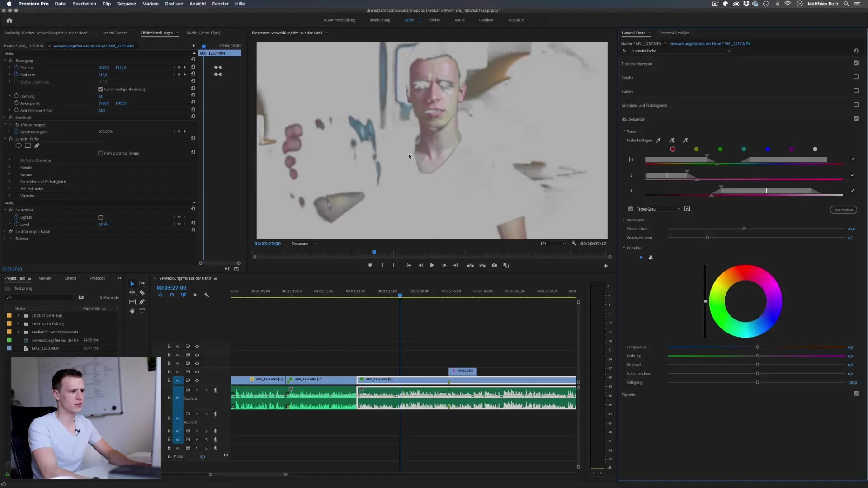Image resolution: width=868 pixels, height=488 pixels.
Task: Expand 2019-02-26 B-Roll bin
Action: click(18, 315)
